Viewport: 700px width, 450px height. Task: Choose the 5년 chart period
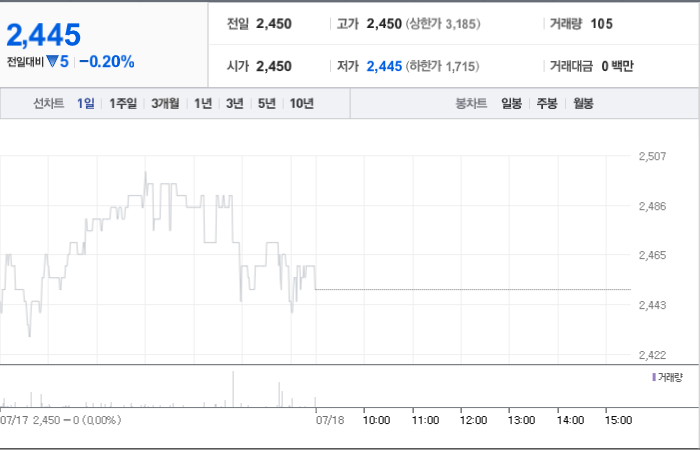pyautogui.click(x=267, y=104)
